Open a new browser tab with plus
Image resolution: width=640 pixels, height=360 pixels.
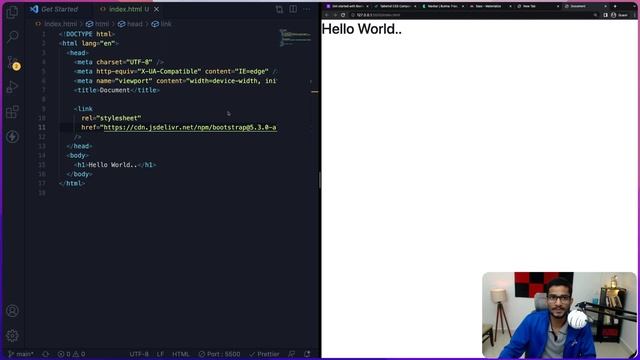coord(615,7)
